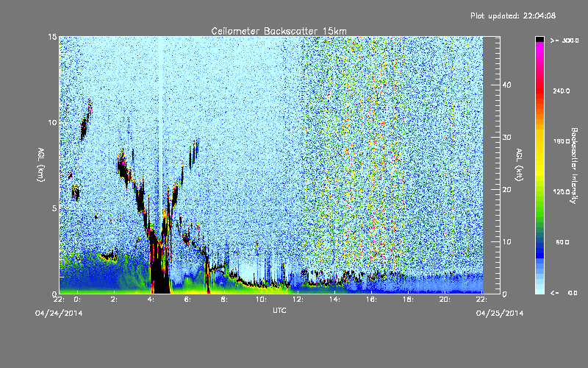
Task: Click the black swatch topping the colorbar
Action: 539,39
